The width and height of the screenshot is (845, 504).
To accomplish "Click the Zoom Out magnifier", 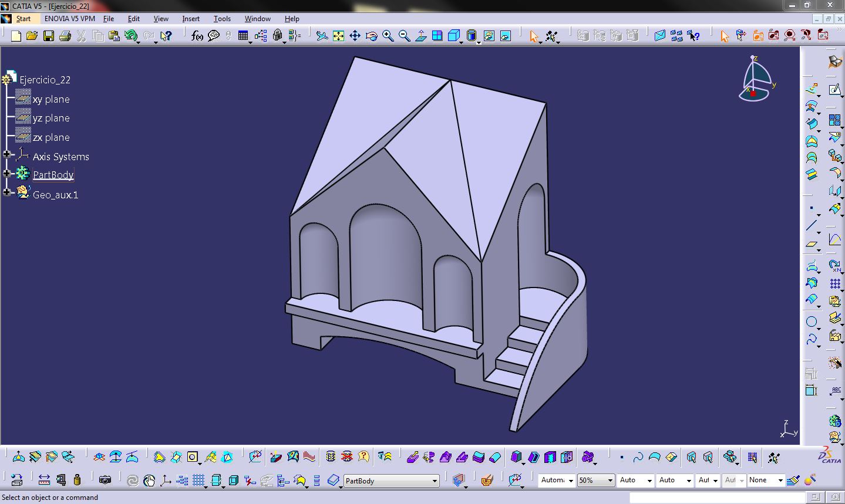I will point(404,36).
